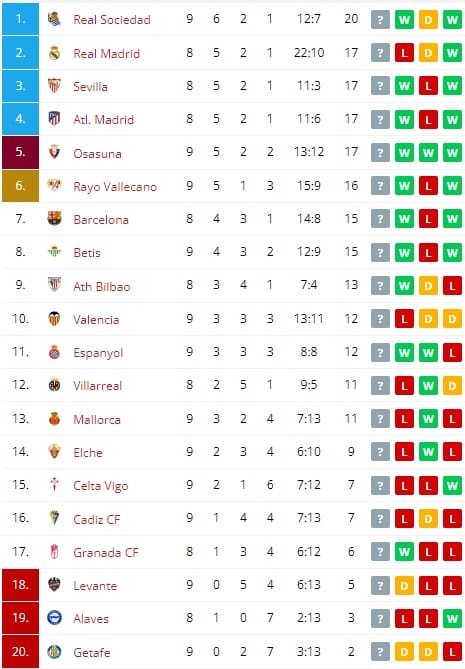Click the Barcelona club crest icon

[54, 218]
